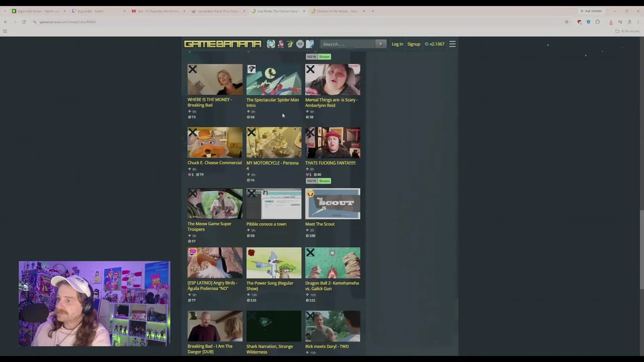Click the Shark Narration, Strange Wilderness thumbnail
The height and width of the screenshot is (362, 644).
tap(274, 326)
